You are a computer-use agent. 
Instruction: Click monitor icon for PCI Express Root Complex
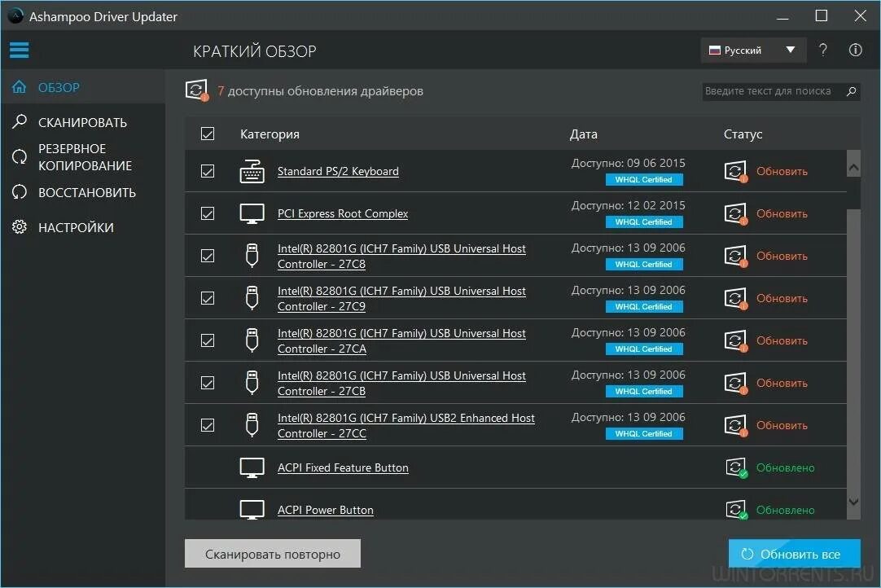tap(252, 213)
